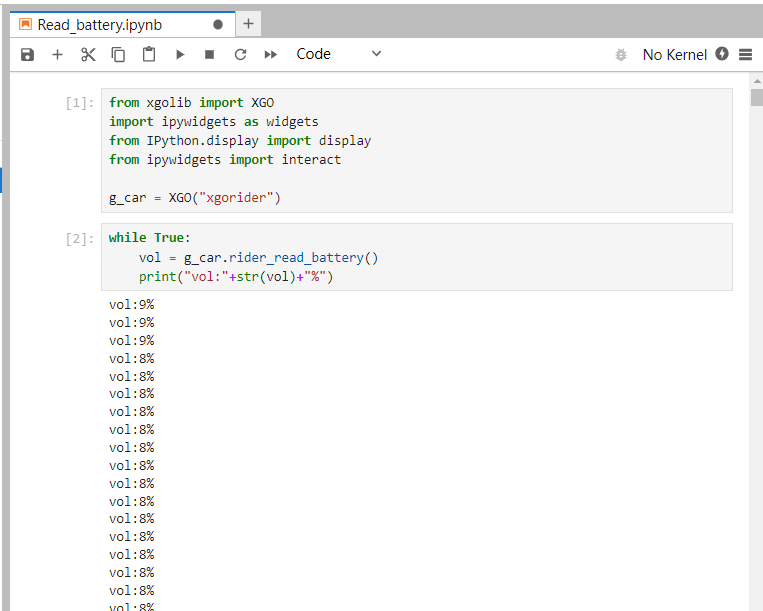This screenshot has width=763, height=611.
Task: Restart kernel and run all cells
Action: 271,54
